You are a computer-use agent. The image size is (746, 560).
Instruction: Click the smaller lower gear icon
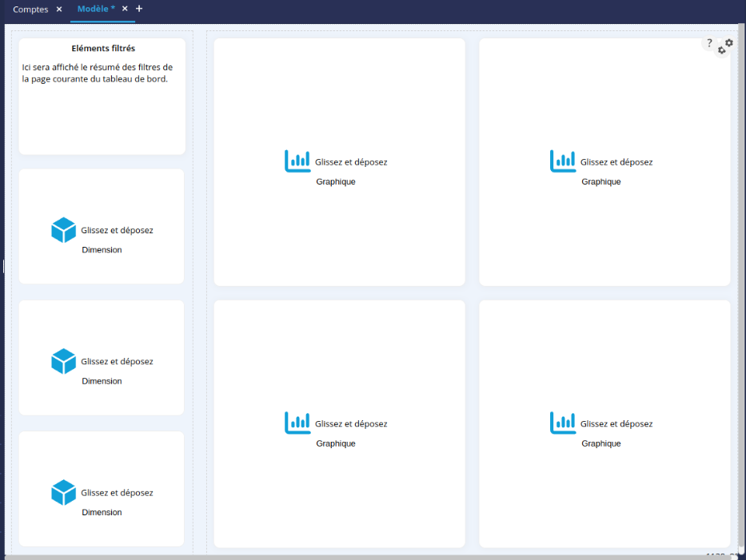click(x=721, y=50)
